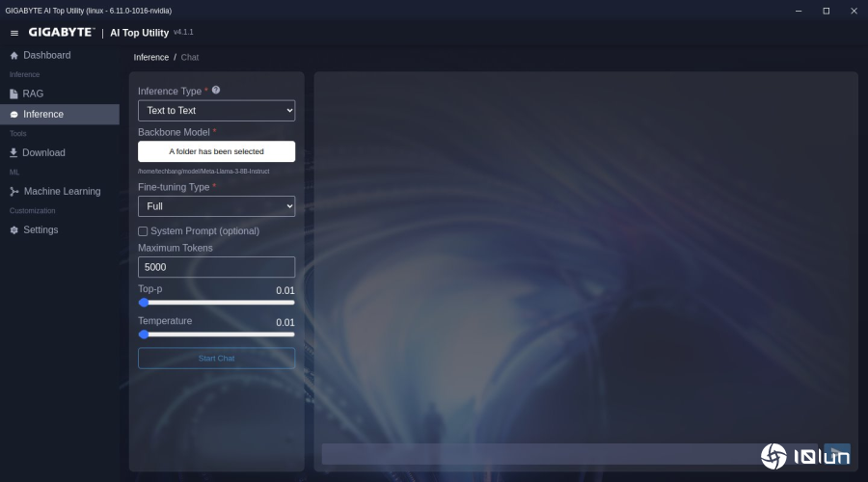The width and height of the screenshot is (868, 482).
Task: Go to the Dashboard sidebar item
Action: [46, 56]
